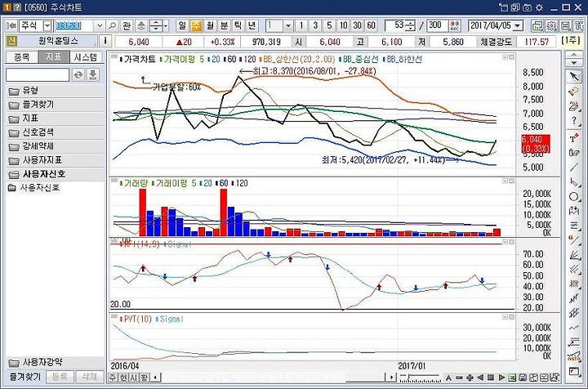The image size is (588, 389).
Task: Click the 53 bar count stepper
Action: click(411, 25)
